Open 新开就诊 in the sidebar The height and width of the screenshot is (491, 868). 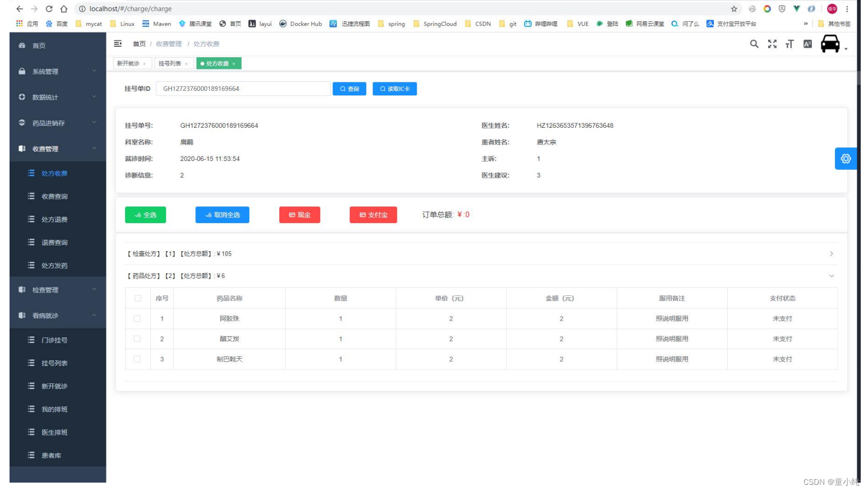(x=58, y=386)
